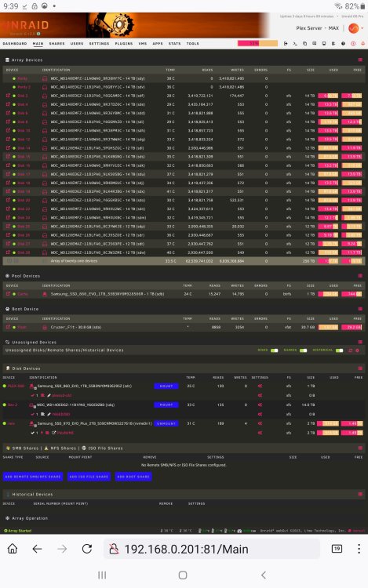Image resolution: width=368 pixels, height=588 pixels.
Task: Collapse the Unassigned Devices section
Action: coord(360,342)
